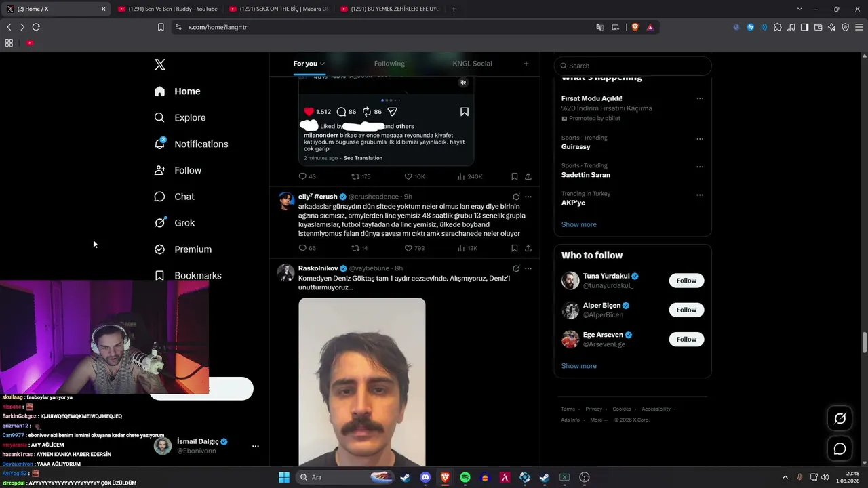The image size is (868, 488).
Task: Open the Chat bubble icon in sidebar
Action: [159, 197]
